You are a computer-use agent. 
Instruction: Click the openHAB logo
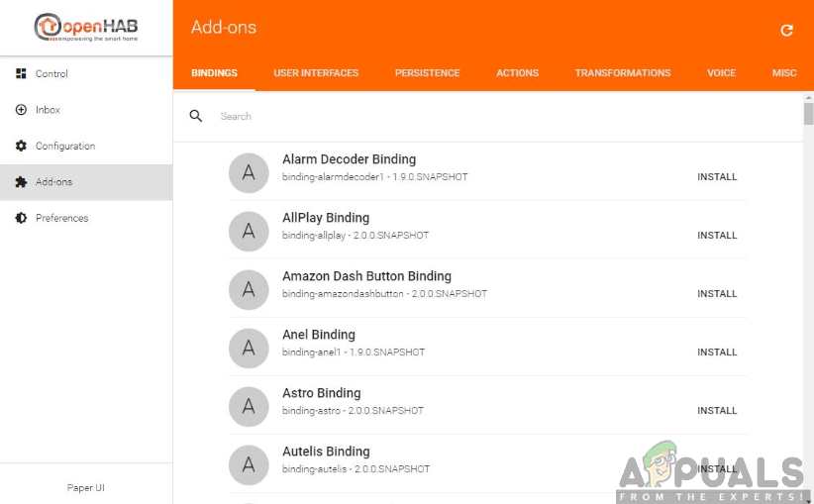pos(86,27)
